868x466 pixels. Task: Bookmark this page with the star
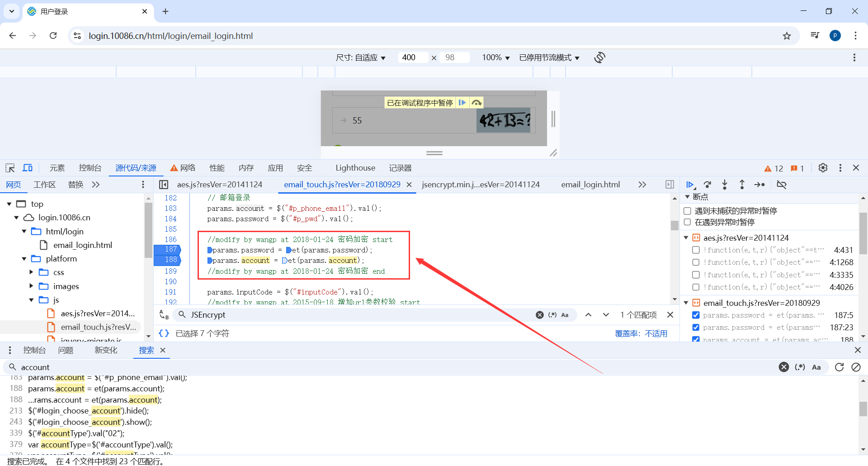pos(787,36)
